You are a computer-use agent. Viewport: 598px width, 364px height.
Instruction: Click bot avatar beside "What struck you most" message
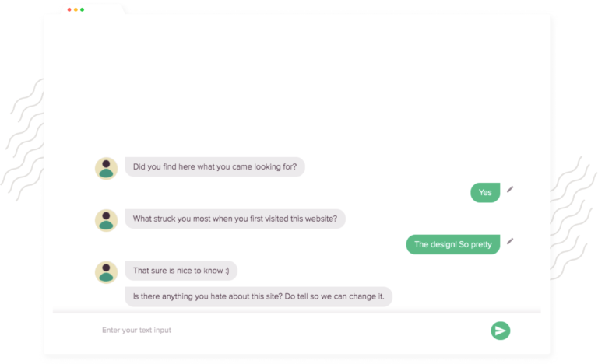(x=106, y=220)
